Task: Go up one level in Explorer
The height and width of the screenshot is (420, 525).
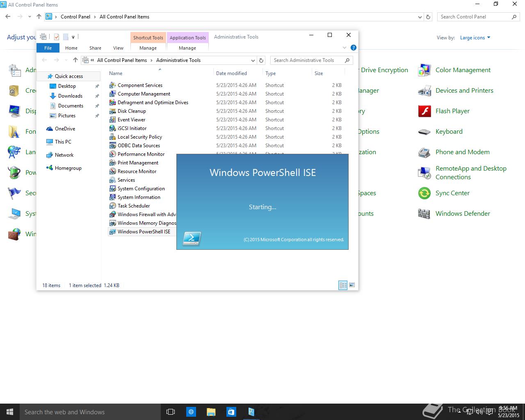Action: coord(75,60)
